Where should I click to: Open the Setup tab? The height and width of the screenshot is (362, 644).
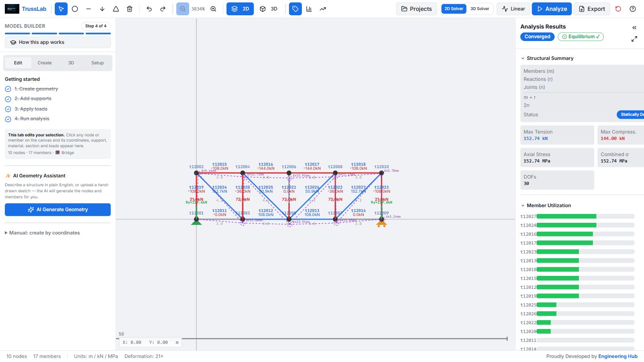pos(97,63)
